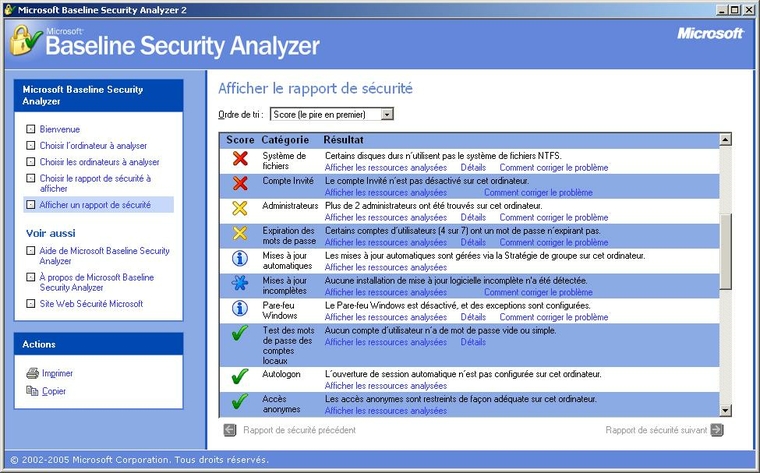
Task: Click the previous security report arrow icon
Action: pos(230,430)
